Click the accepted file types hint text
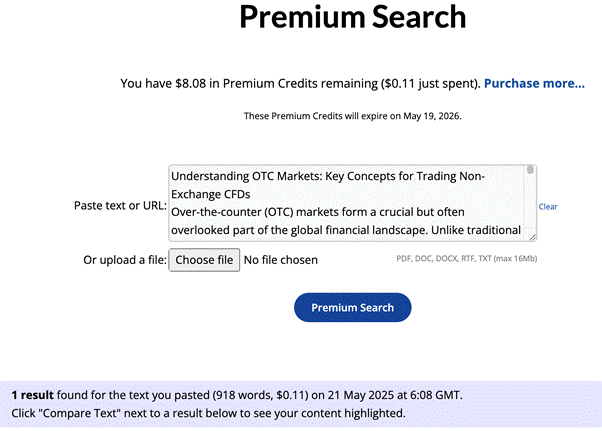 coord(467,260)
